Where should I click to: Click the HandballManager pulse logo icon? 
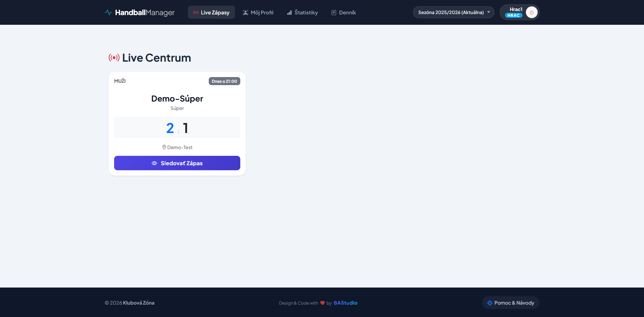coord(108,12)
